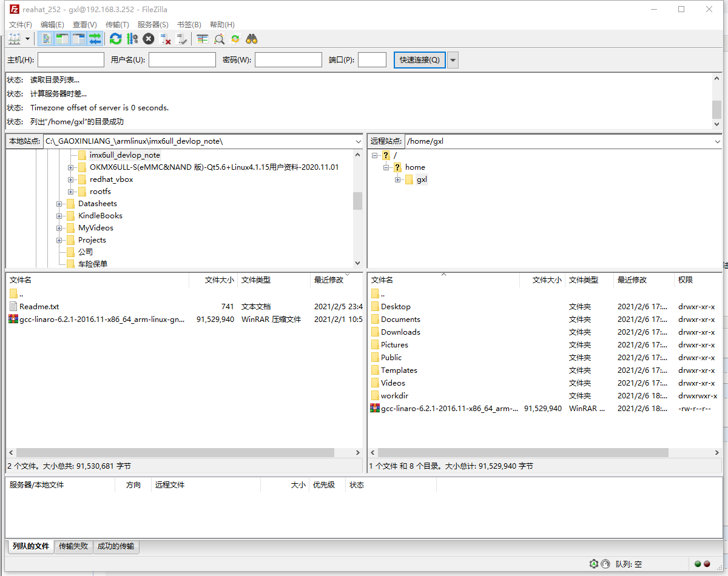Expand the KindleBooks folder node
Viewport: 728px width, 576px height.
point(59,216)
